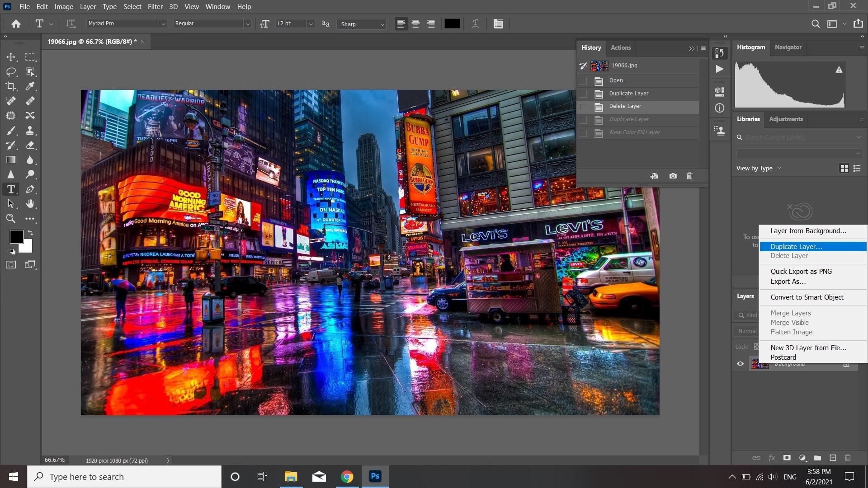This screenshot has width=868, height=488.
Task: Select the Hand tool
Action: click(x=30, y=204)
